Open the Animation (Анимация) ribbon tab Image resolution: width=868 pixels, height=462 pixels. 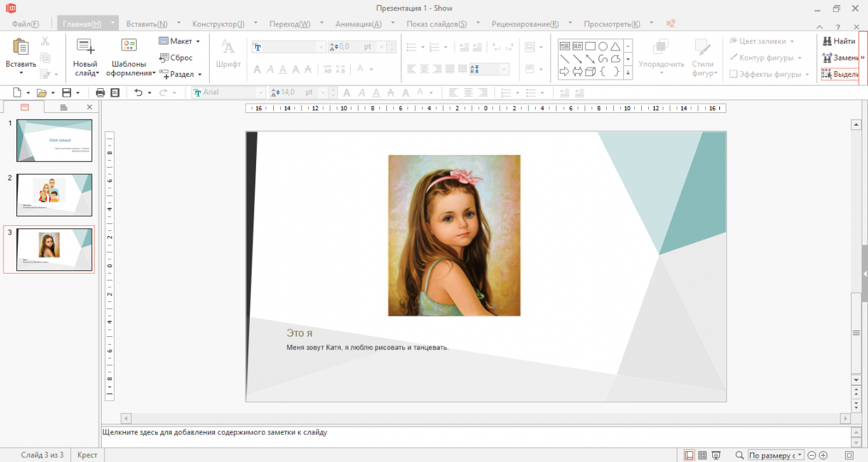(358, 23)
